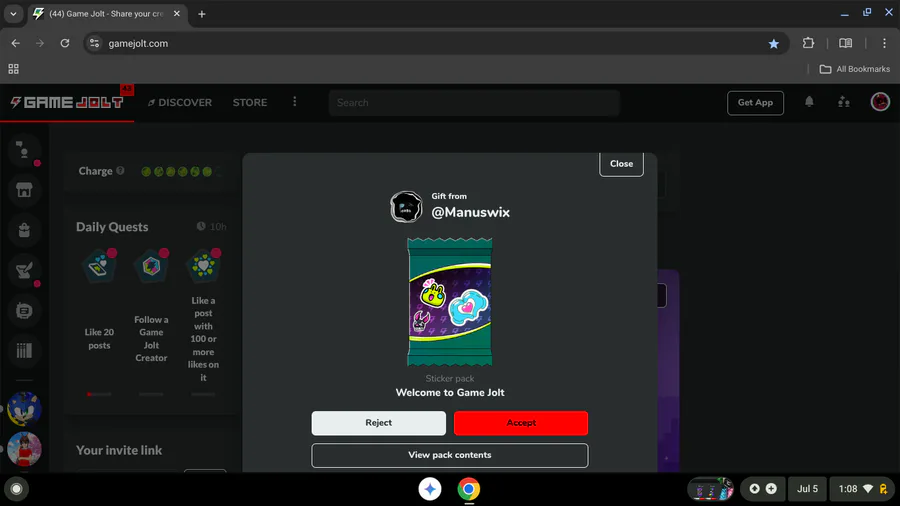Click the Your invite link heading
900x506 pixels.
click(119, 450)
